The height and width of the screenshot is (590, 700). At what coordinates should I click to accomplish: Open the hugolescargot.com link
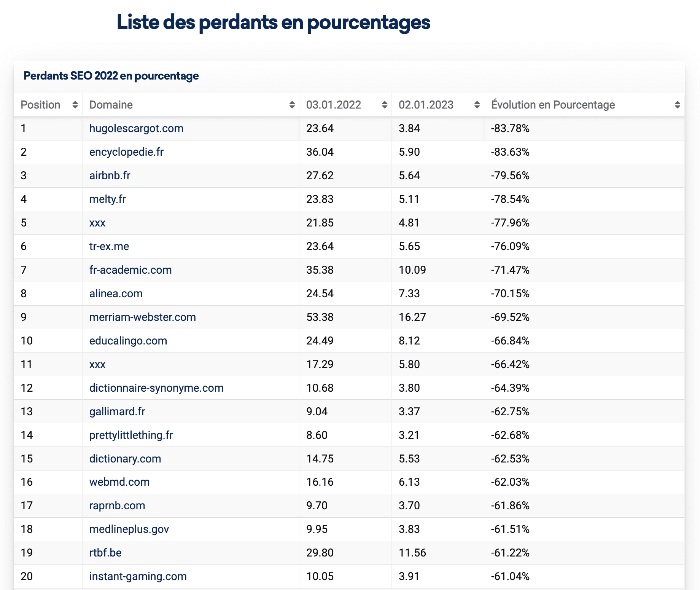pyautogui.click(x=136, y=128)
